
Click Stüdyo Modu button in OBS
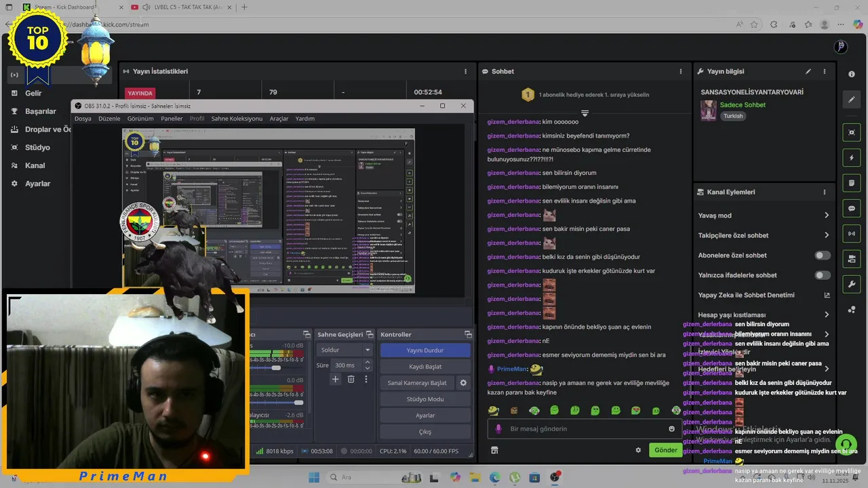click(x=425, y=399)
